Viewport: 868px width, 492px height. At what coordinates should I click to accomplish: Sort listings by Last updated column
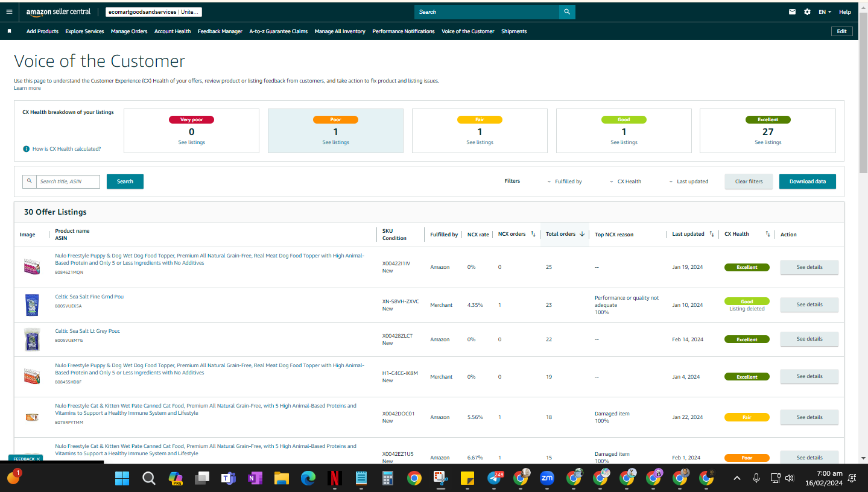point(711,234)
